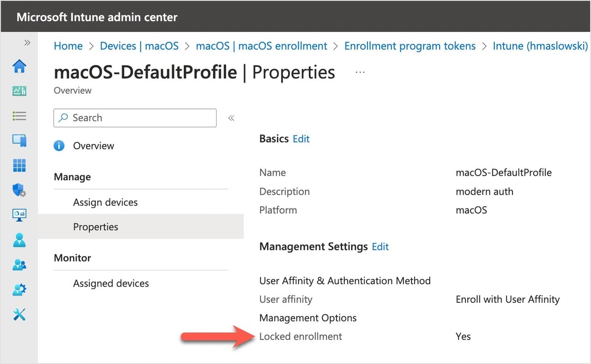Go to Endpoint security shield icon
This screenshot has height=364, width=591.
click(x=19, y=190)
